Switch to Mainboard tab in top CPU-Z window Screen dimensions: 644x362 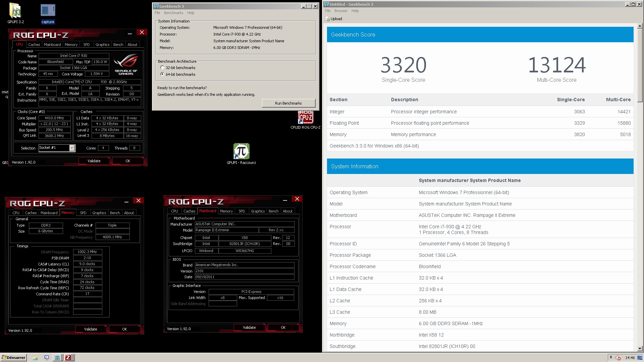point(52,45)
